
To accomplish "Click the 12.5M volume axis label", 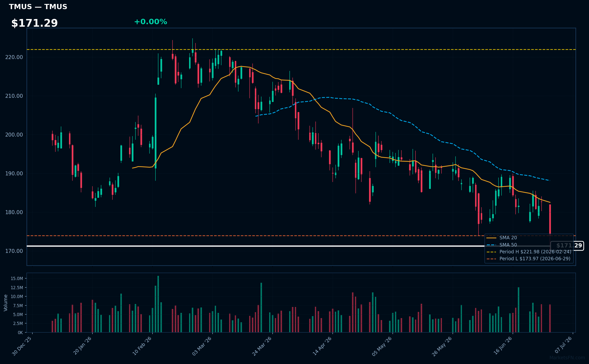I will (17, 288).
